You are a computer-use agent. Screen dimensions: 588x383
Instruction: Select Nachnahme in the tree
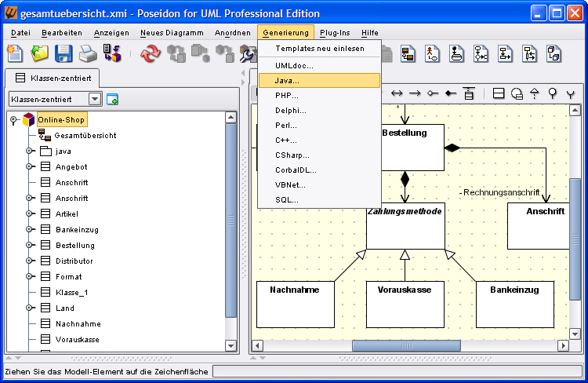pos(78,323)
